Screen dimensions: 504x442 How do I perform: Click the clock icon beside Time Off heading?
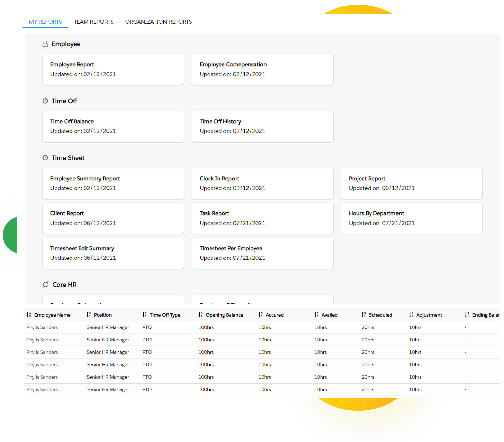pyautogui.click(x=45, y=101)
